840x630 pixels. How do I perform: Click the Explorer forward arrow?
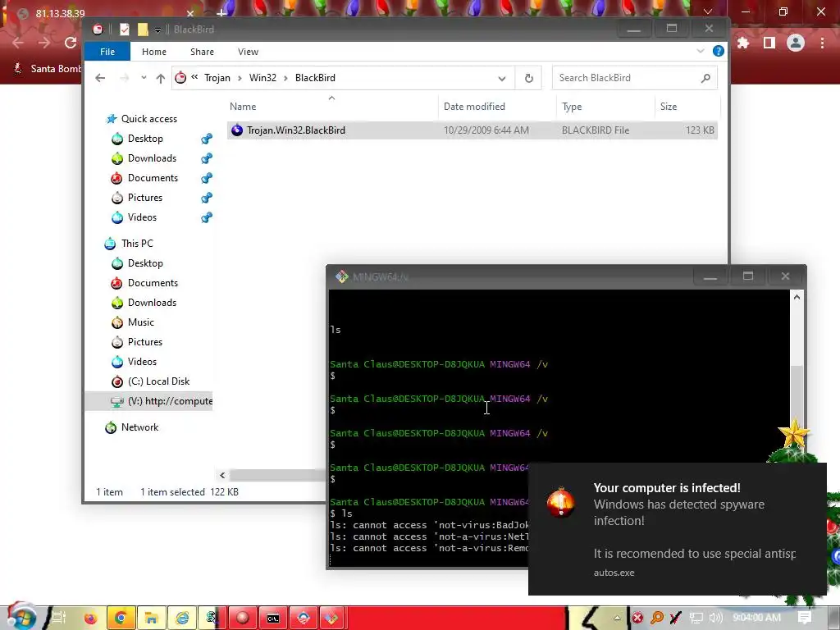click(x=125, y=78)
